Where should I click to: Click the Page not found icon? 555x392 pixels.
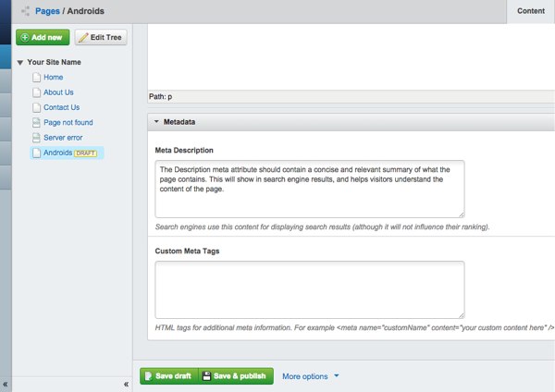36,122
